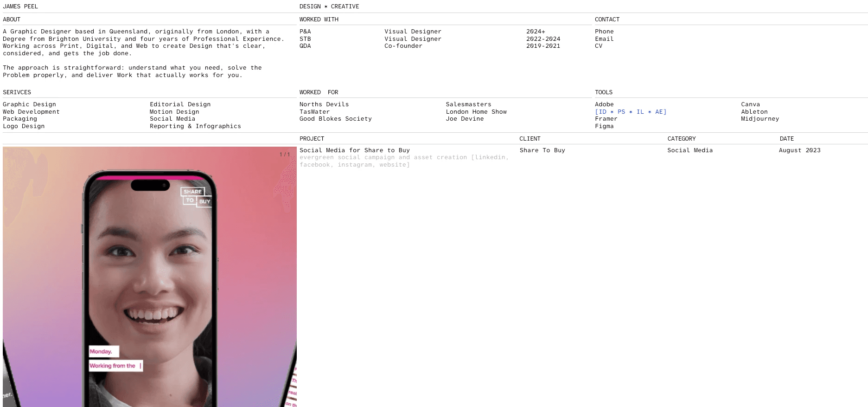
Task: Click the blue [ID * PS * IL * AE] link
Action: (631, 112)
